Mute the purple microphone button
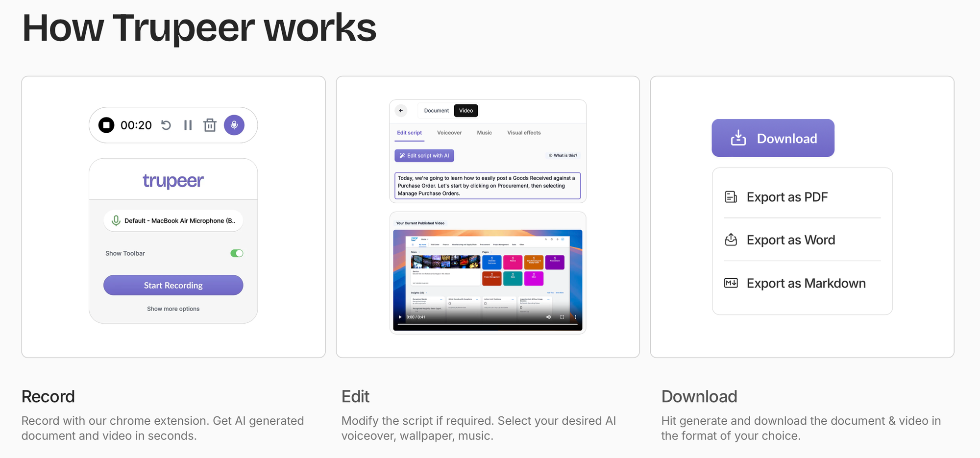The height and width of the screenshot is (458, 980). tap(234, 125)
